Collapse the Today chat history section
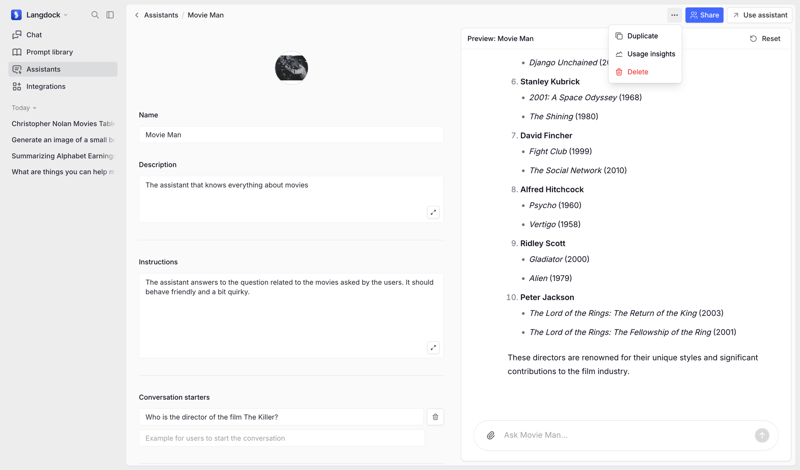The height and width of the screenshot is (470, 800). pyautogui.click(x=24, y=108)
